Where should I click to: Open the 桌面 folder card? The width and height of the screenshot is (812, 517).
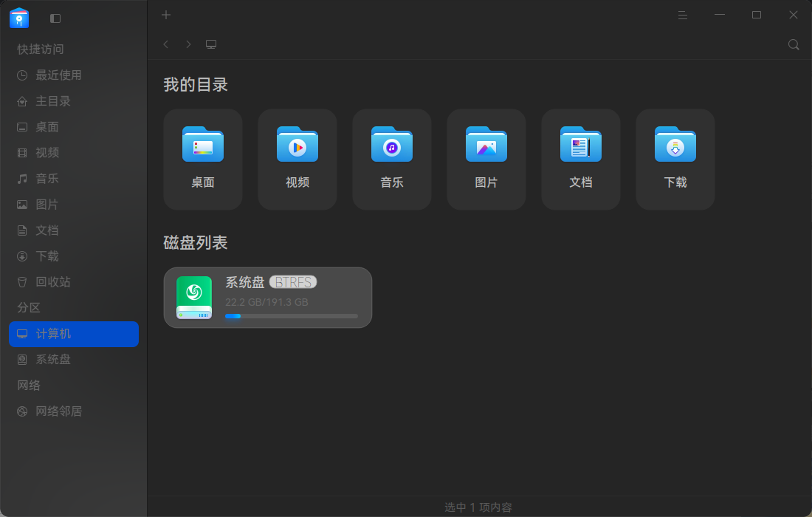point(203,160)
